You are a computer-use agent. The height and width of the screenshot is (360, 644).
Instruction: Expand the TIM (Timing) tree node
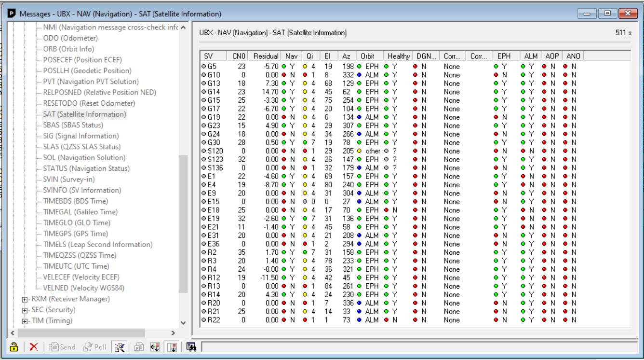point(25,321)
